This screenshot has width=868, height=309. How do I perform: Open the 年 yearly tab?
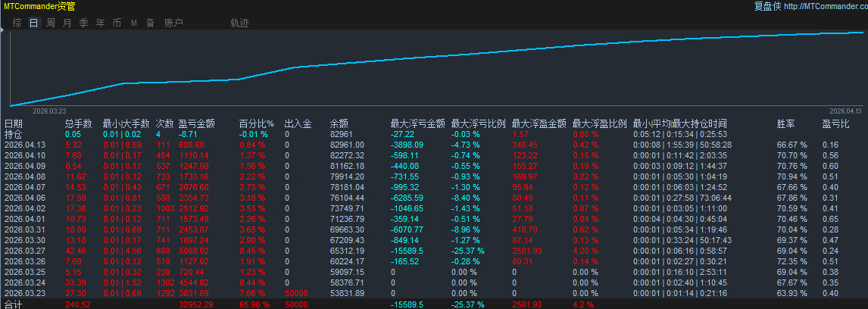click(x=100, y=23)
